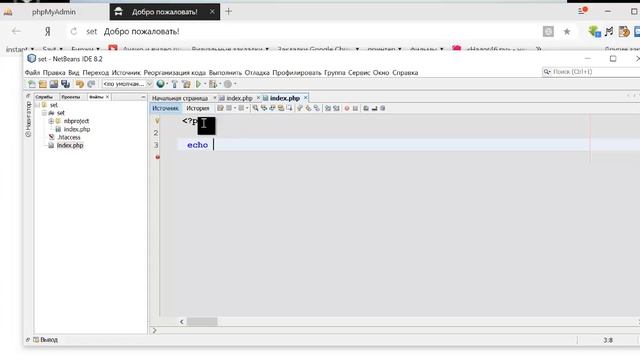
Task: Click the error mark in the editor gutter
Action: [x=158, y=157]
